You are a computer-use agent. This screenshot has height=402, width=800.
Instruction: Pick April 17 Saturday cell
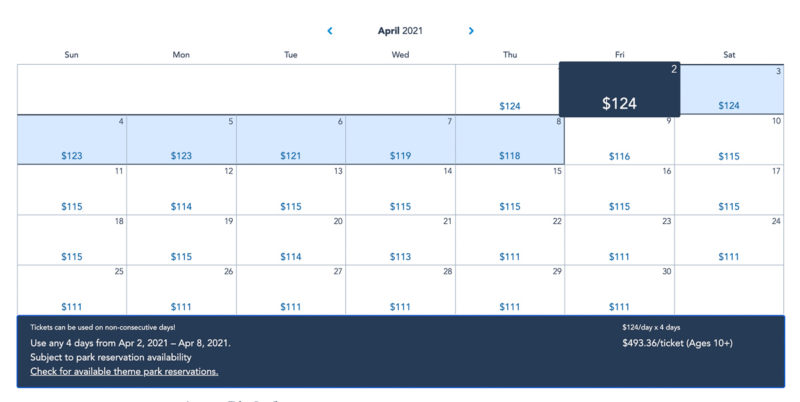tap(729, 189)
